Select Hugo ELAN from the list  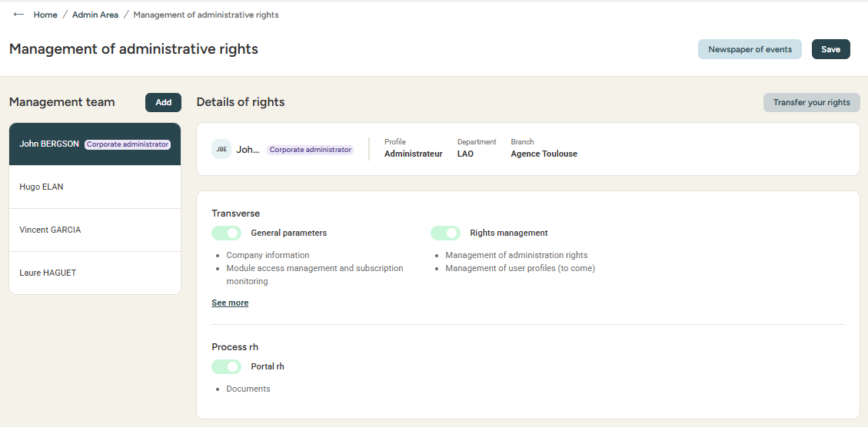pos(42,187)
